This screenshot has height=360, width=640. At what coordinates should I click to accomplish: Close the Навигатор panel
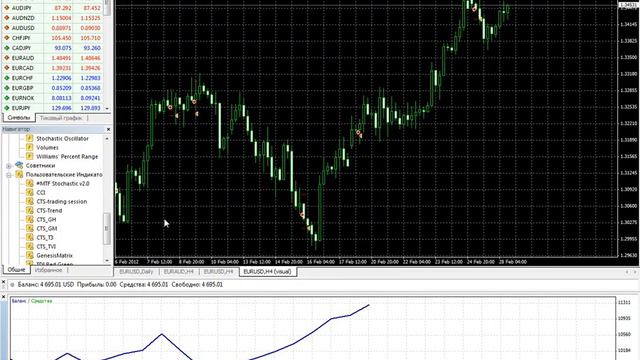coord(108,129)
